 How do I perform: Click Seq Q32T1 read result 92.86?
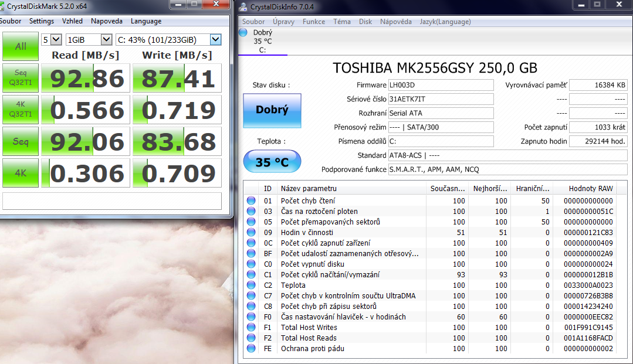(86, 78)
